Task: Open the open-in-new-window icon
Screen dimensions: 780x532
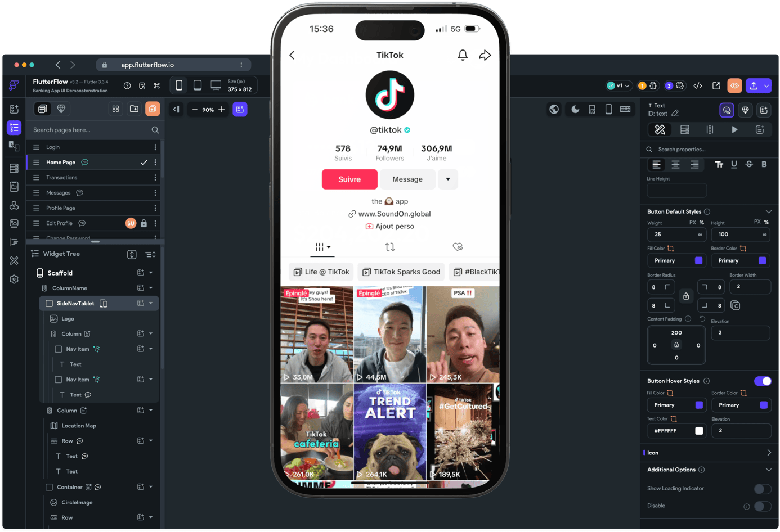Action: pos(716,85)
